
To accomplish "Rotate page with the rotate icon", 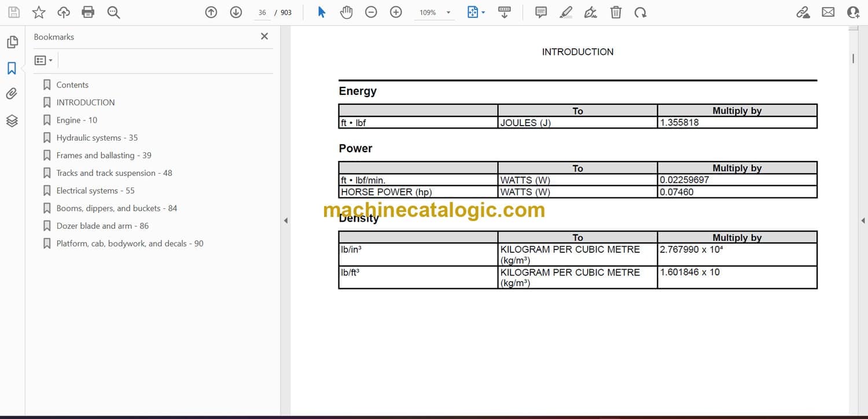I will (640, 12).
